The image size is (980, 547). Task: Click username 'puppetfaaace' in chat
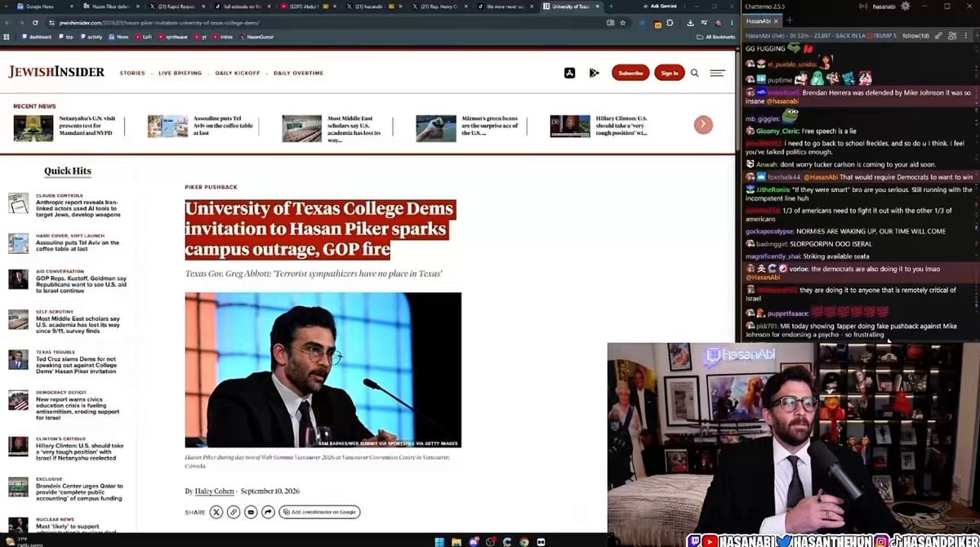tap(786, 313)
